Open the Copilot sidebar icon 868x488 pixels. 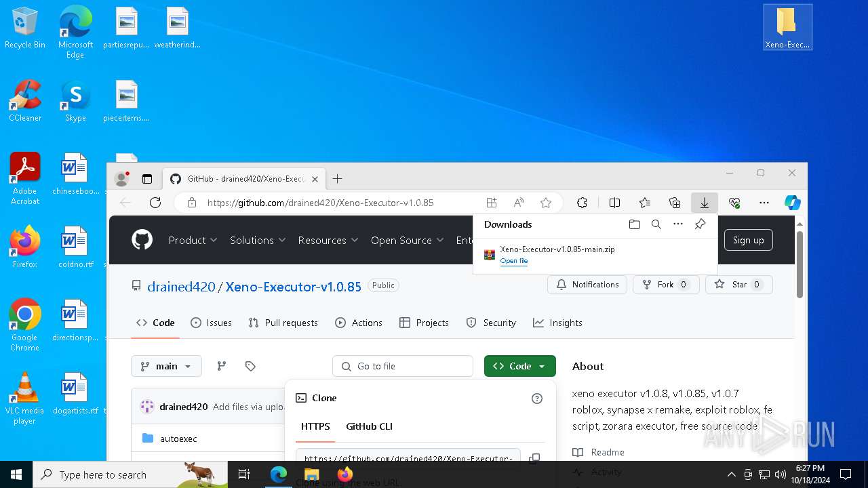coord(792,203)
